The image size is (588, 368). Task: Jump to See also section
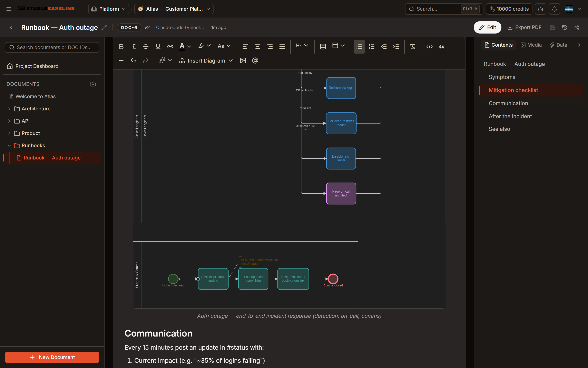tap(499, 129)
